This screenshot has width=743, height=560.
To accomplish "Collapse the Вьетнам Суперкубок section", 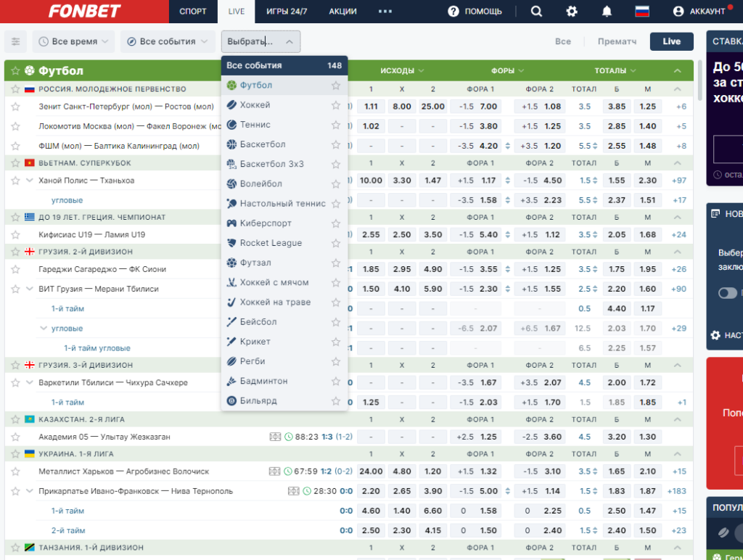I will (x=677, y=163).
